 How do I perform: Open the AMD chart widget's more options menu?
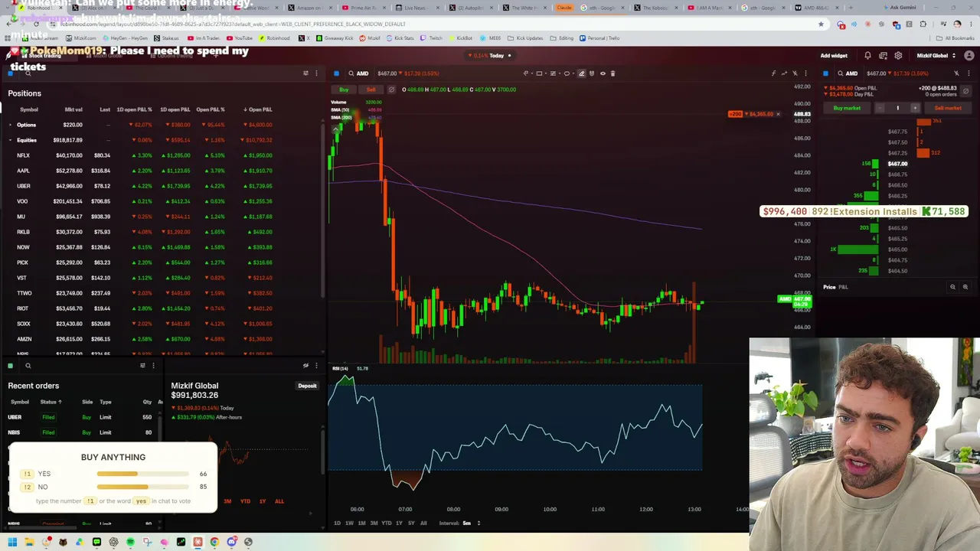[805, 73]
